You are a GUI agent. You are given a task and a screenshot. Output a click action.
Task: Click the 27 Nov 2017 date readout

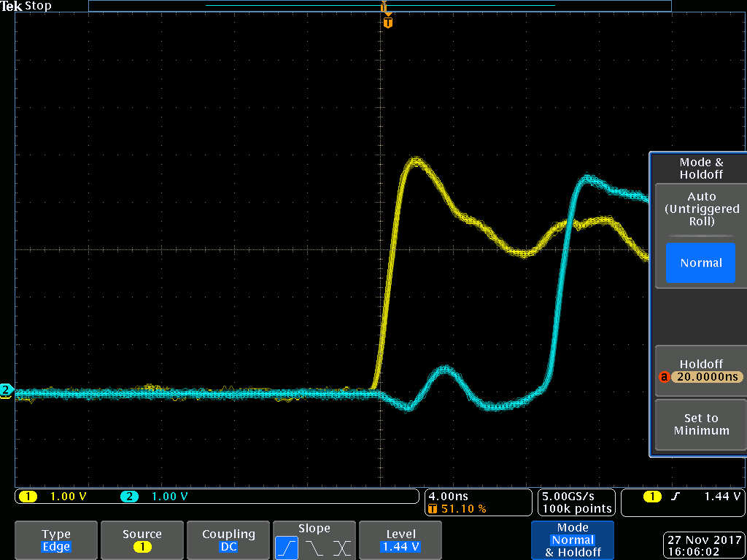click(x=703, y=540)
